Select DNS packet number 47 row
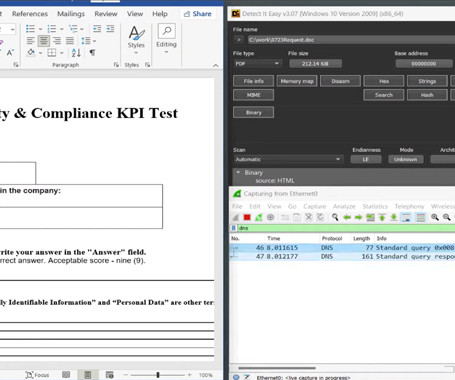Screen dimensions: 455x380 (342, 256)
